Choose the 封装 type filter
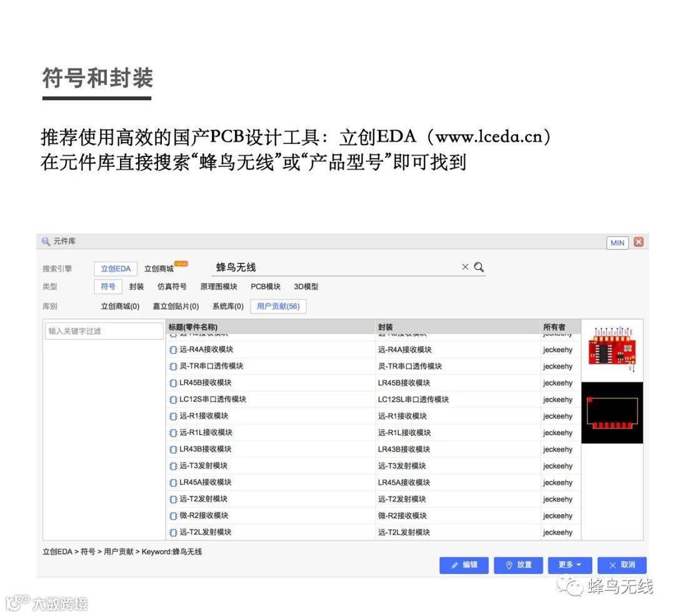This screenshot has height=616, width=675. coord(136,286)
